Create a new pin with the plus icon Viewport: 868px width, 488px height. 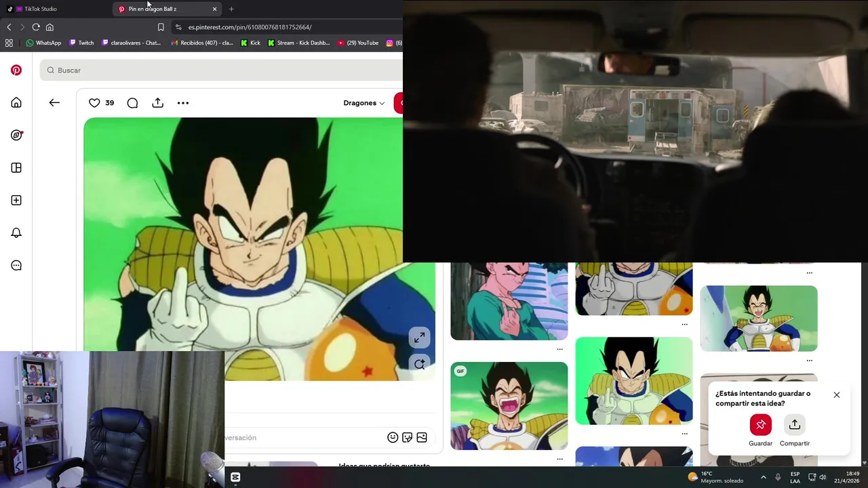pyautogui.click(x=16, y=200)
